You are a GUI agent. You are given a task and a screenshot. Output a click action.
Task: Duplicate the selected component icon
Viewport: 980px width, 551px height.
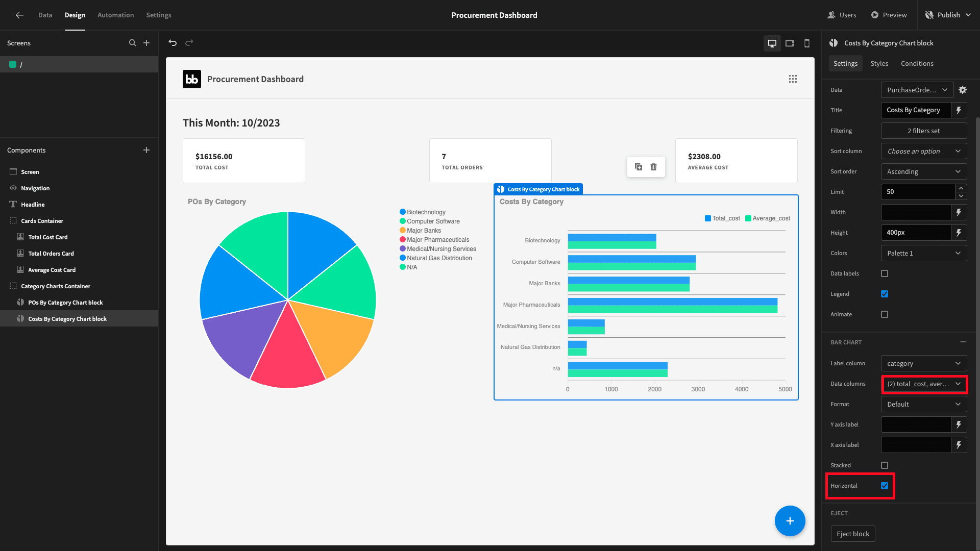(639, 167)
